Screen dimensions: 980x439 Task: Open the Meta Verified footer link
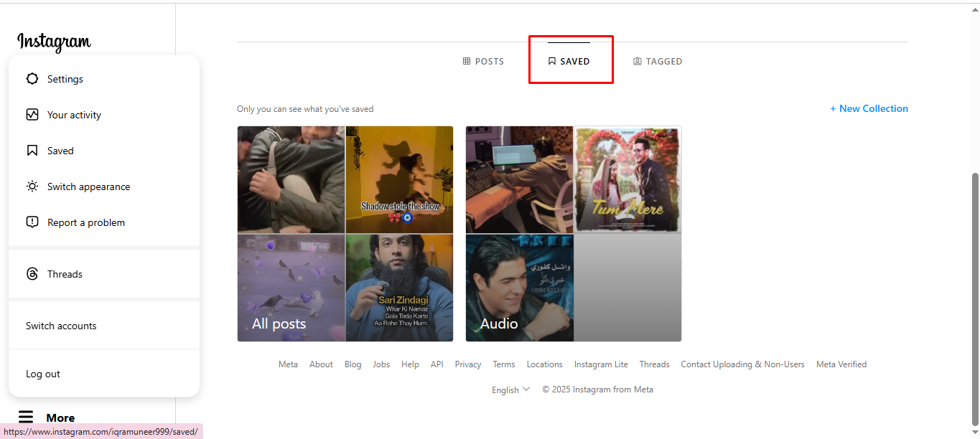point(841,364)
